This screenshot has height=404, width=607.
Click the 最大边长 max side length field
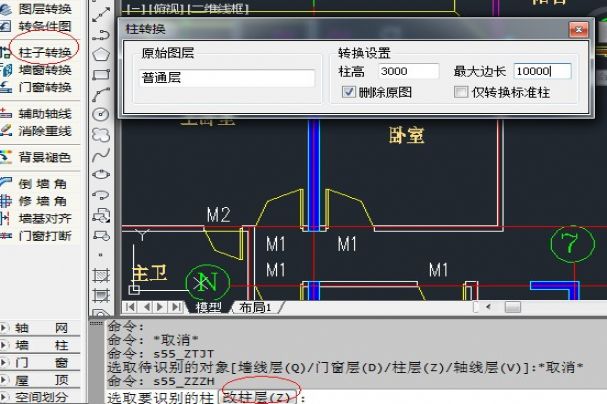tap(541, 71)
